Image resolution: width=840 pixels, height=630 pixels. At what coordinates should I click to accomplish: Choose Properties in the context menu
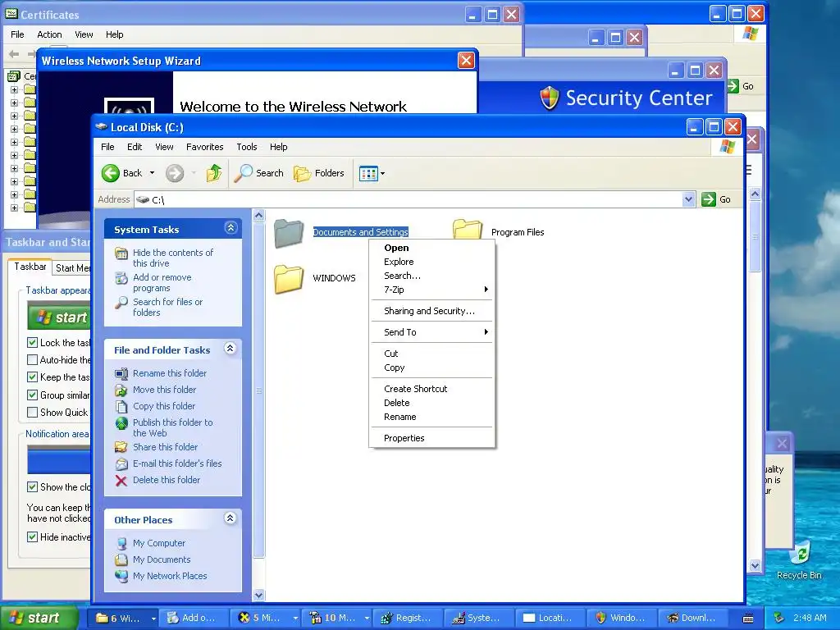pyautogui.click(x=404, y=438)
